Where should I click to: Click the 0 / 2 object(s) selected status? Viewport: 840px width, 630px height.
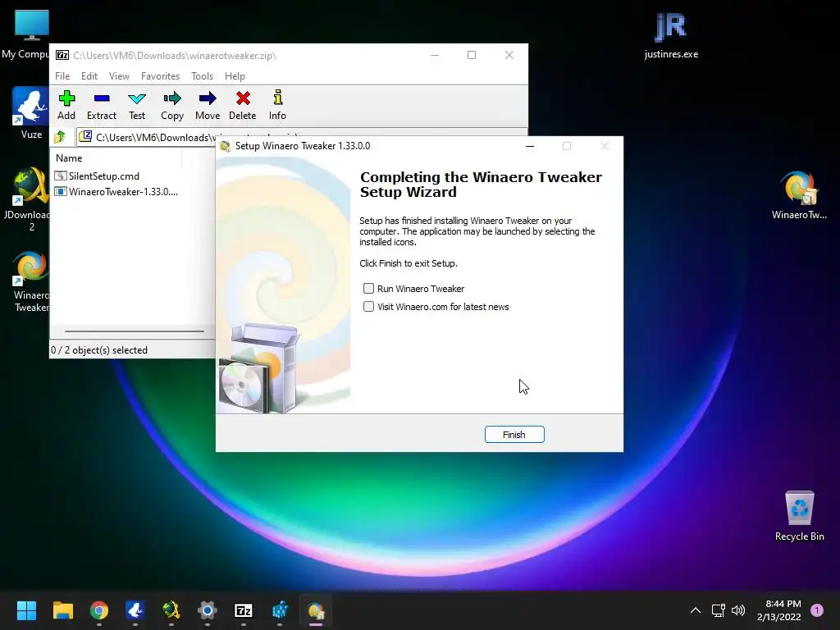99,349
